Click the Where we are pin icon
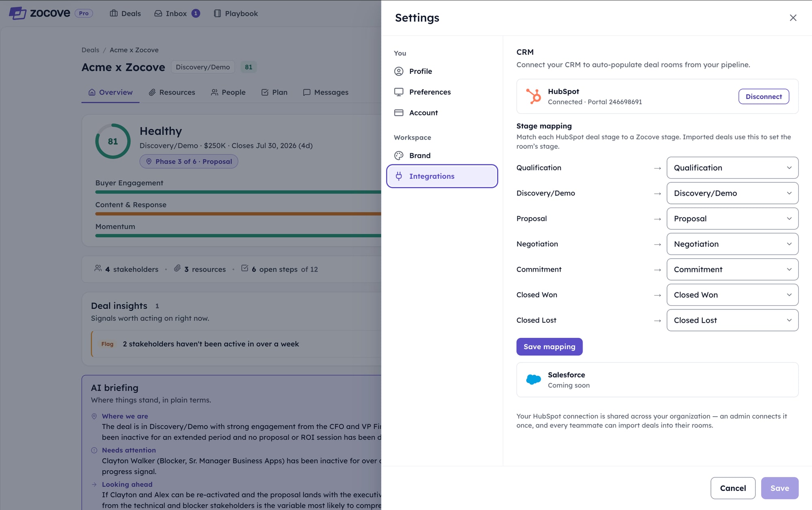This screenshot has height=510, width=812. [94, 416]
